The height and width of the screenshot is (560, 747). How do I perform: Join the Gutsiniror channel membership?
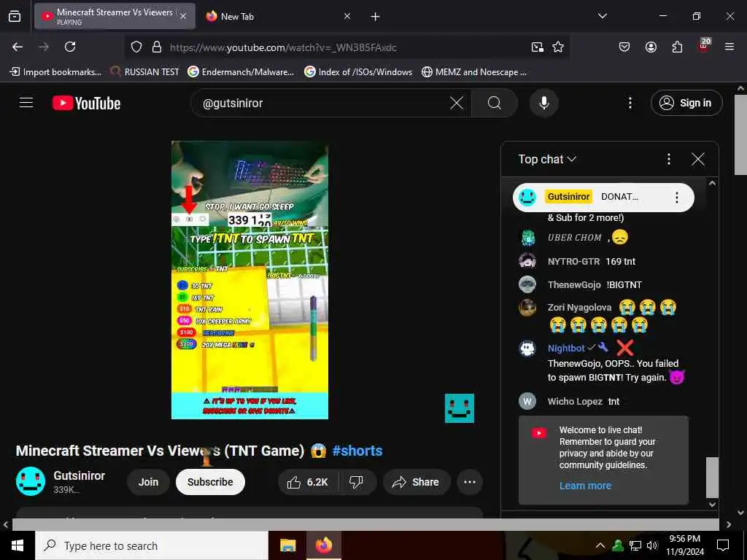148,483
